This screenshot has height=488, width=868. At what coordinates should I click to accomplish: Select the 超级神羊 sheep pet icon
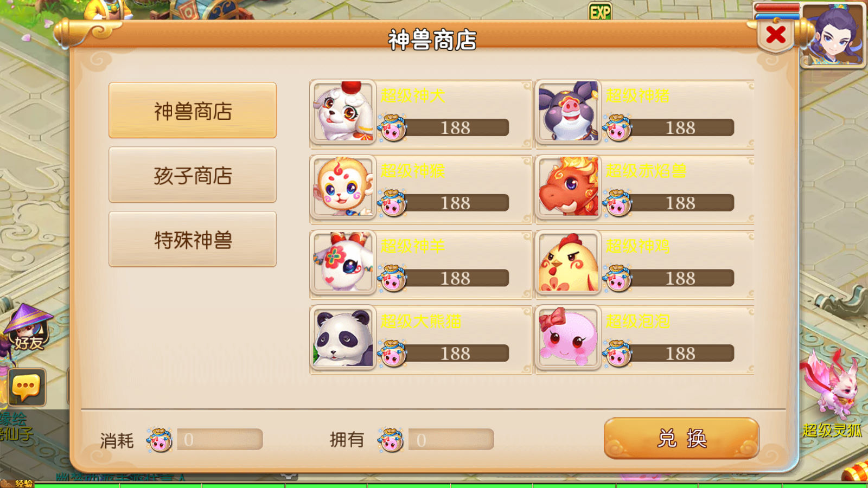point(343,262)
